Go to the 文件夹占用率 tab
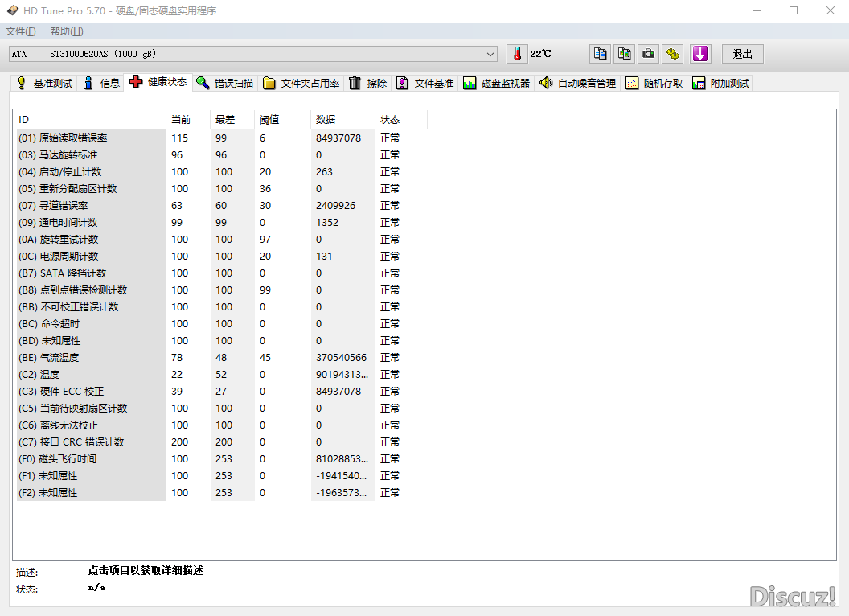 point(301,83)
